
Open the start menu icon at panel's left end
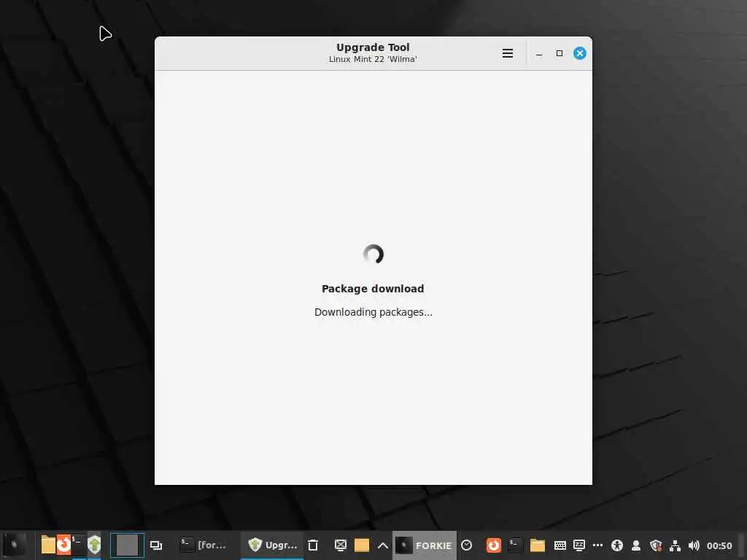15,545
